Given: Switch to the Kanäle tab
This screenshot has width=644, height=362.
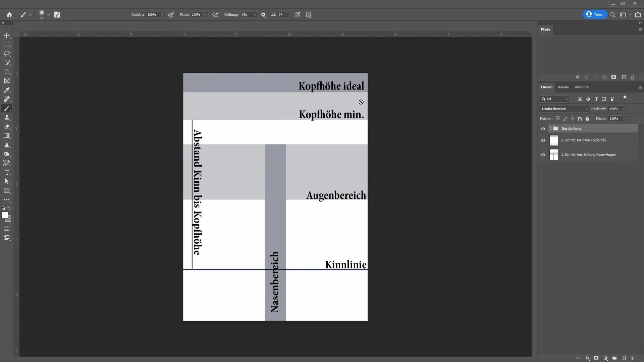Looking at the screenshot, I should tap(563, 87).
